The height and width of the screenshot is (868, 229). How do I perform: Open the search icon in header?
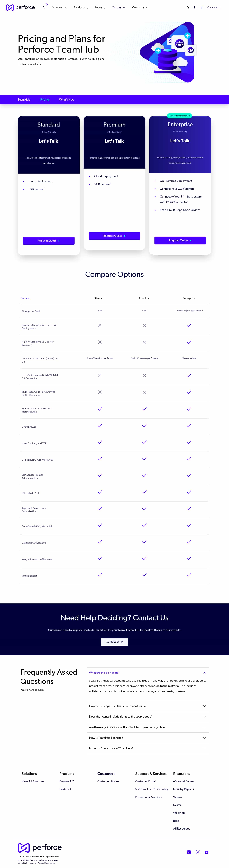188,8
